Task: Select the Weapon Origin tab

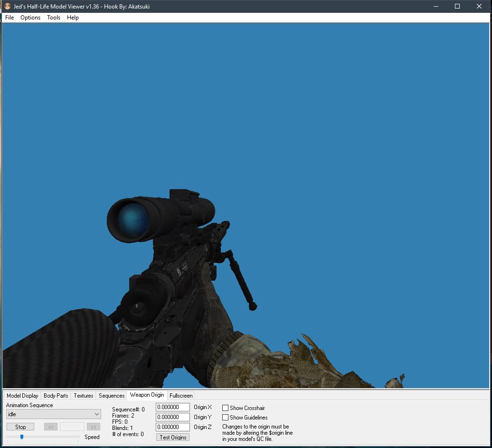Action: click(147, 395)
